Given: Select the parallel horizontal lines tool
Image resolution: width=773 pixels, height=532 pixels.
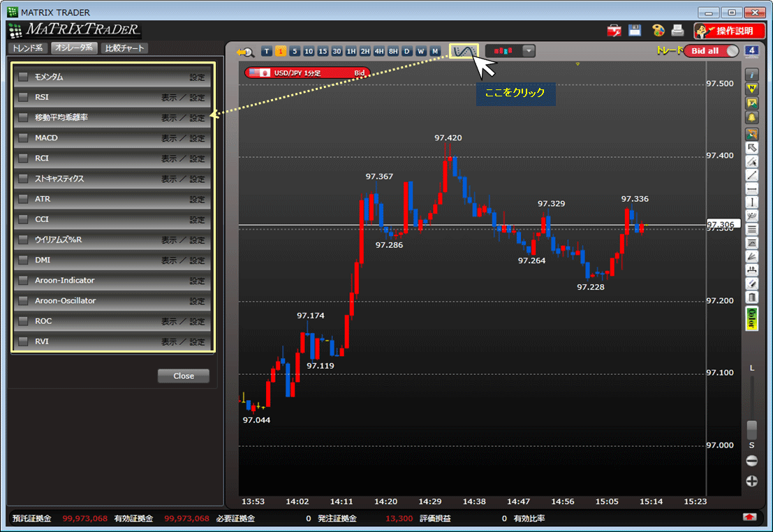Looking at the screenshot, I should point(751,229).
